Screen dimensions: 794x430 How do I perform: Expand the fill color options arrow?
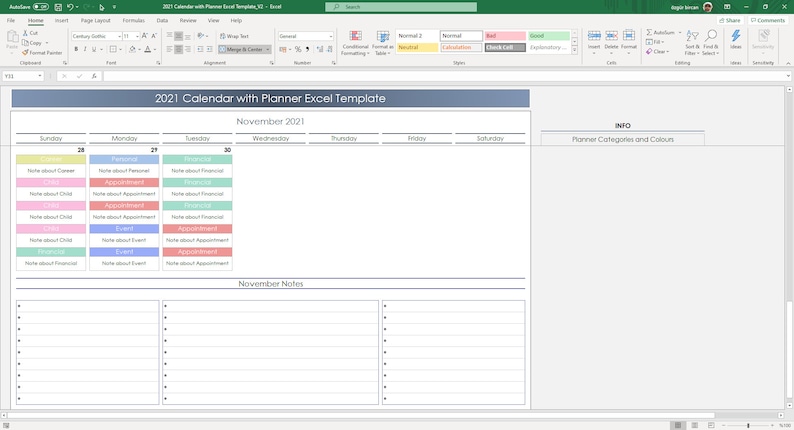(139, 49)
